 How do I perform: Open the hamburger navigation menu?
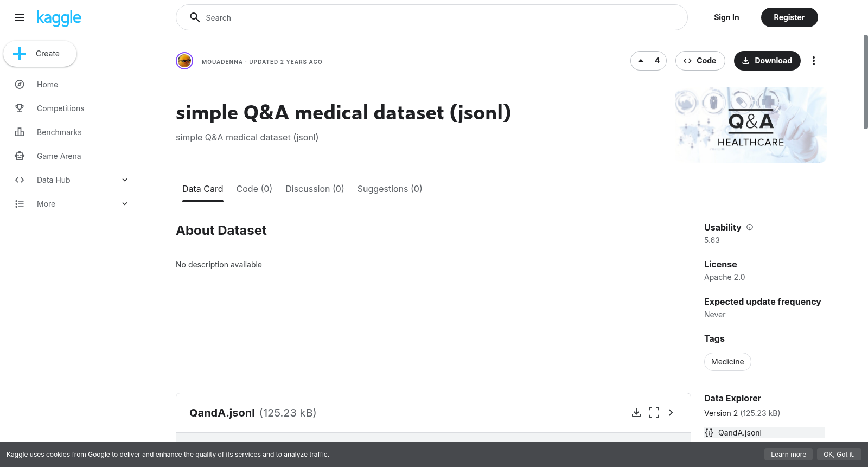tap(20, 17)
